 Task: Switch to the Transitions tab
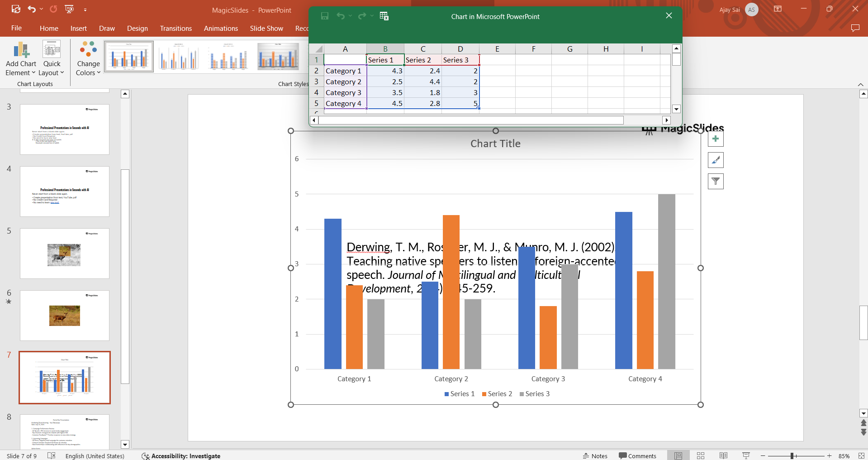[x=175, y=28]
